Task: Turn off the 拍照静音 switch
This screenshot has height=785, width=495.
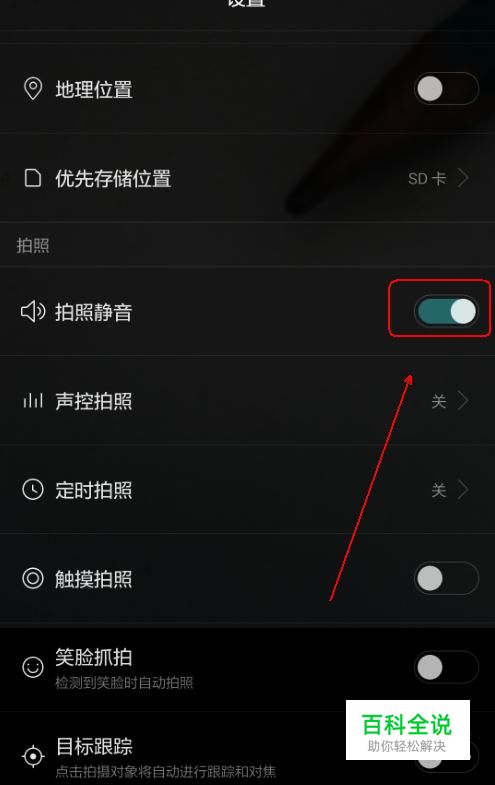Action: [x=446, y=311]
